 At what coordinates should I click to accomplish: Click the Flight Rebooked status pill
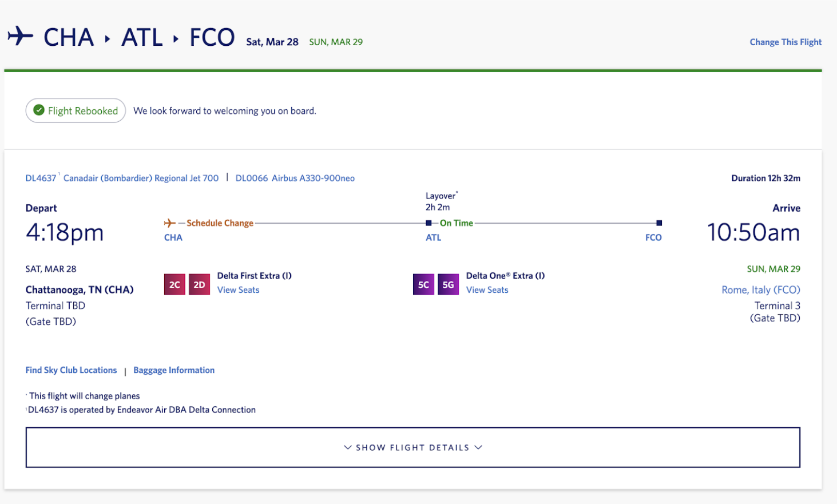coord(76,110)
